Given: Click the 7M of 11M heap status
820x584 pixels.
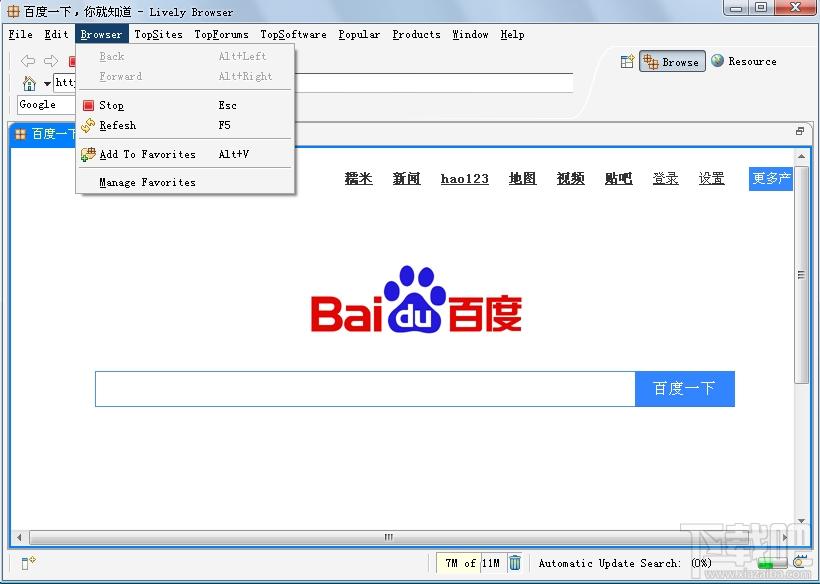Looking at the screenshot, I should [x=472, y=563].
